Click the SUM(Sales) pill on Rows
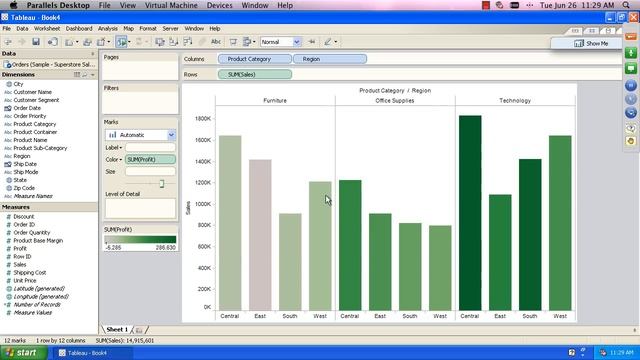 tap(255, 75)
